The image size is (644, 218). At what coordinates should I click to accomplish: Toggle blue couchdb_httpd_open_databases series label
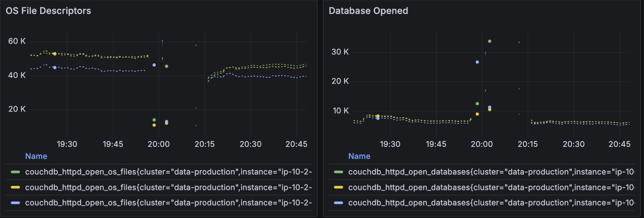(492, 203)
